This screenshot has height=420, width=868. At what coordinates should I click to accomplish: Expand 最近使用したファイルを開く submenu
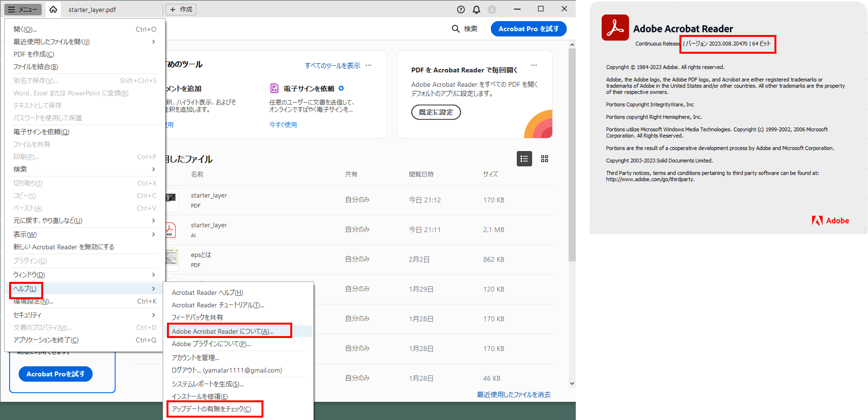85,42
